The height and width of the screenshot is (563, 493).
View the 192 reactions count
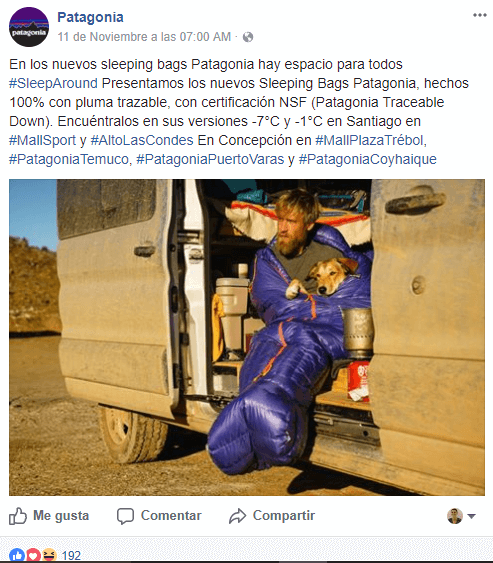tap(71, 555)
